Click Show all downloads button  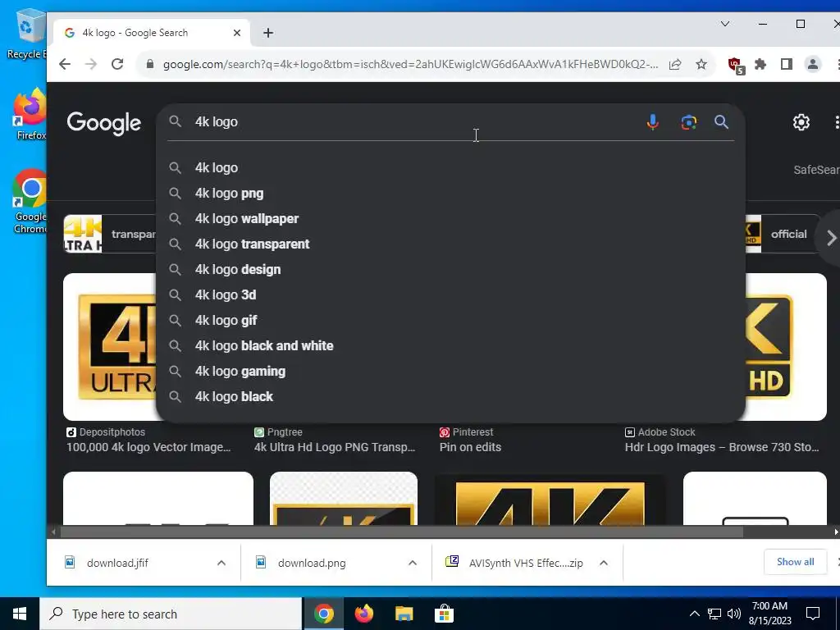pos(795,561)
